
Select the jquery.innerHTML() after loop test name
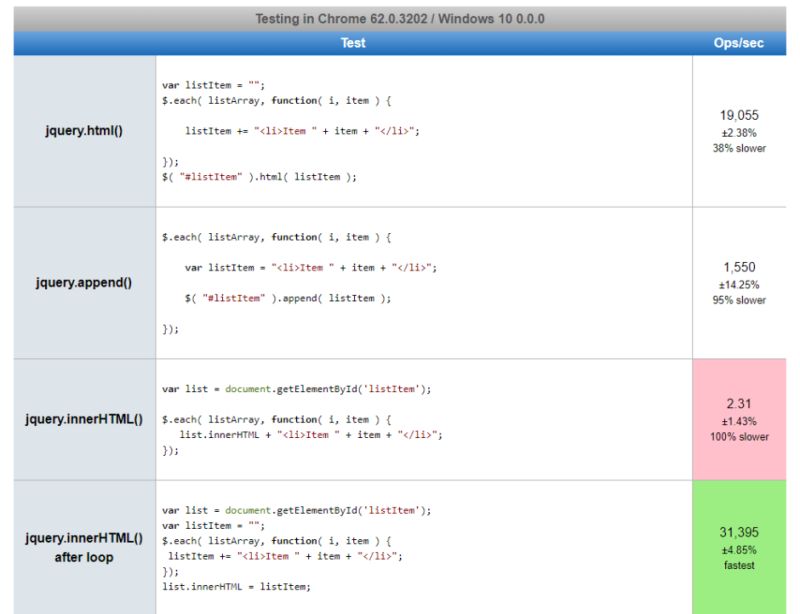84,546
